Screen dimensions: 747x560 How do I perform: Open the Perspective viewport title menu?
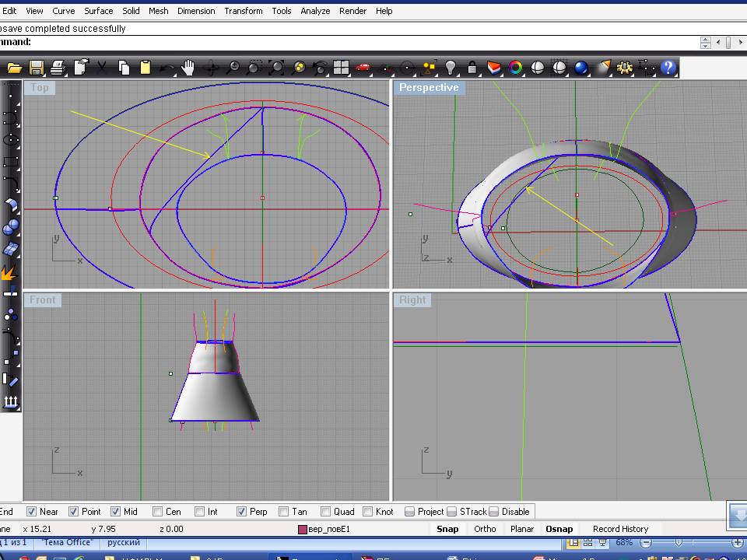coord(428,88)
